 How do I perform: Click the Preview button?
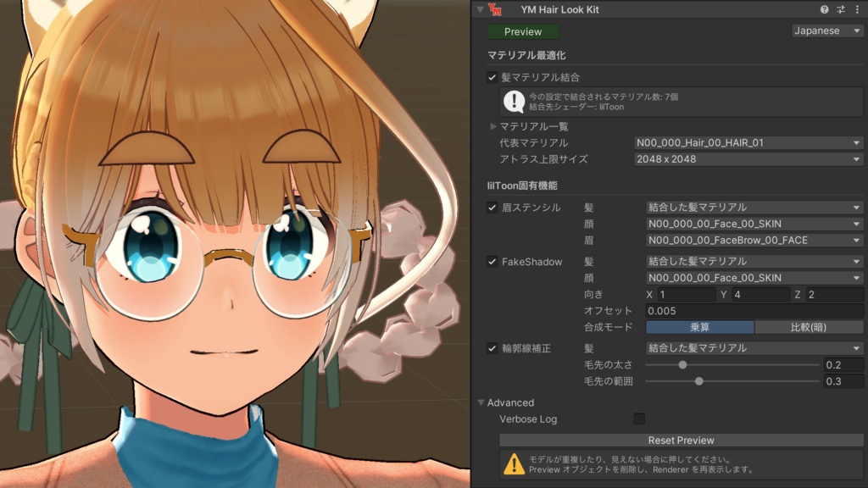pyautogui.click(x=523, y=31)
